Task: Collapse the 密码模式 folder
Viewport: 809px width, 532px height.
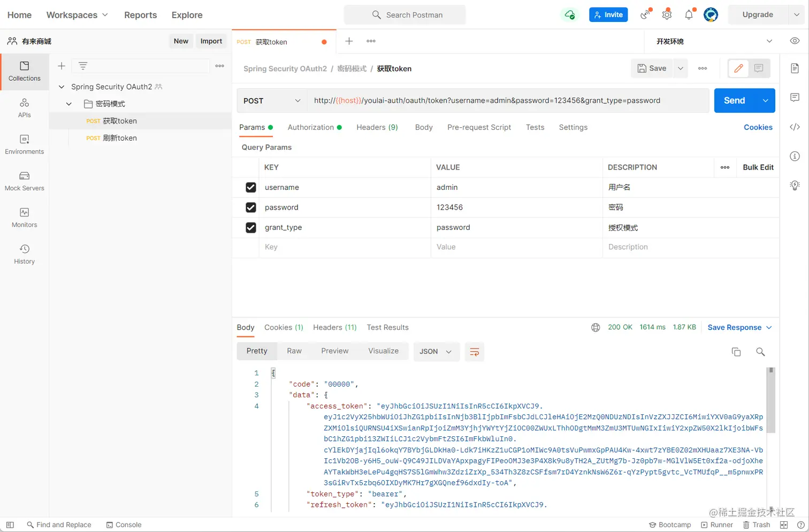Action: 69,104
